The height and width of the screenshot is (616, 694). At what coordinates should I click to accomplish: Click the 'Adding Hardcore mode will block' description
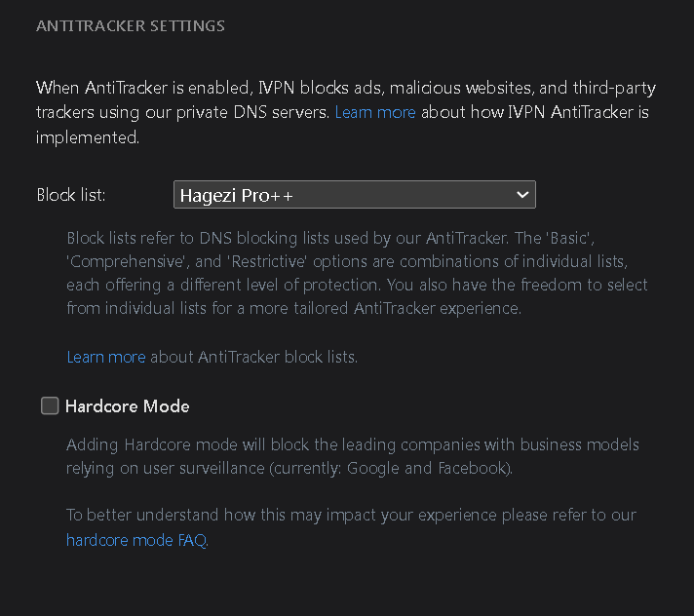(352, 445)
